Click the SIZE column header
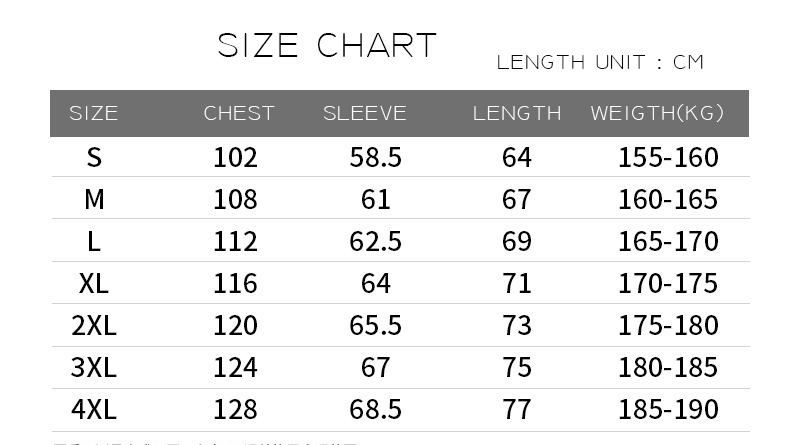 coord(94,113)
